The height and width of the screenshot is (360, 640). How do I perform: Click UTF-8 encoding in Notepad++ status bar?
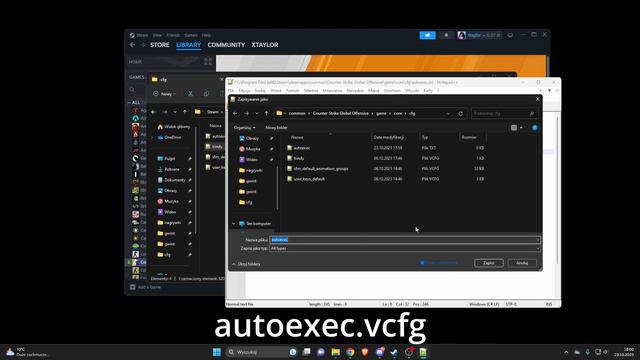511,304
